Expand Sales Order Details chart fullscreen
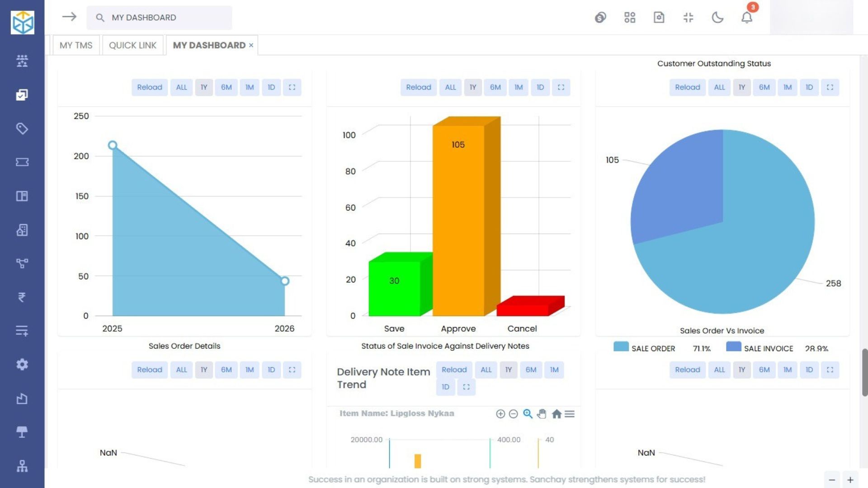Screen dimensions: 868x488 [x=292, y=87]
